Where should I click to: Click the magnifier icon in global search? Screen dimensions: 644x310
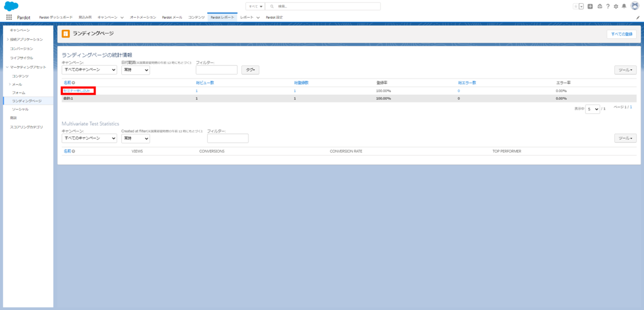tap(273, 6)
